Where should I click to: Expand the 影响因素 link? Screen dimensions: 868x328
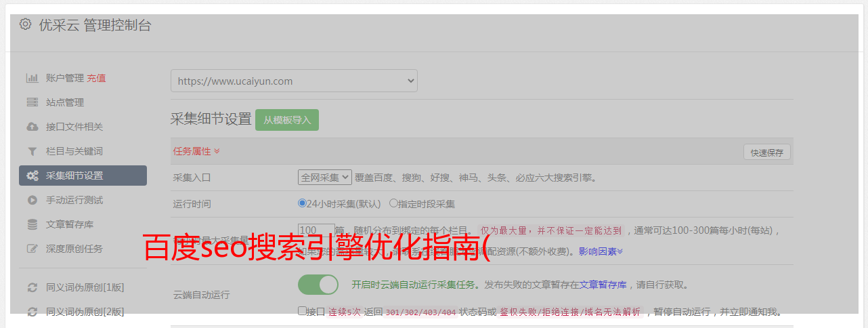coord(601,251)
